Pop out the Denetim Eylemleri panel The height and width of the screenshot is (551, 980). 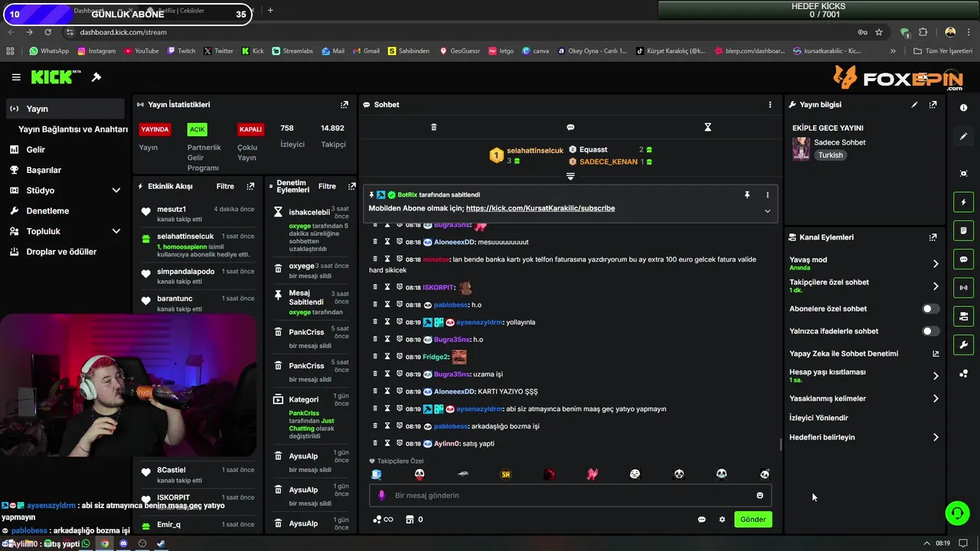(x=351, y=186)
